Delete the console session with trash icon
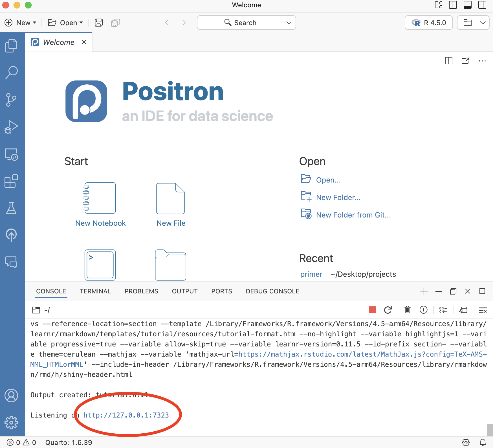This screenshot has width=493, height=448. 408,310
